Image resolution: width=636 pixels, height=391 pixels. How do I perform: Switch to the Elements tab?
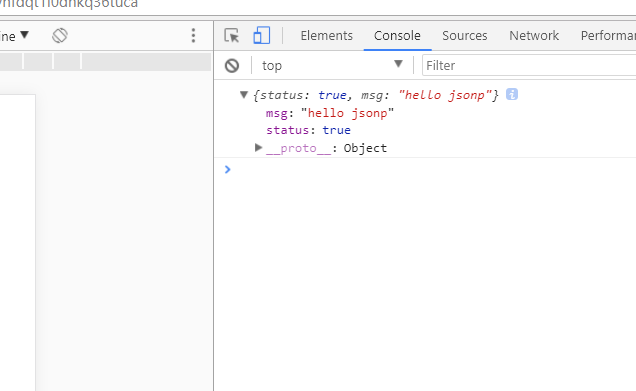point(327,36)
